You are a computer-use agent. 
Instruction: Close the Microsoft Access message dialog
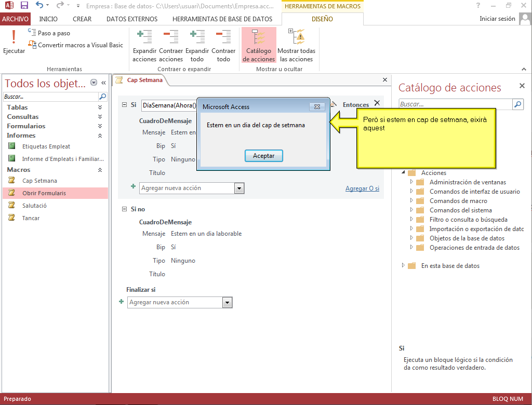click(317, 106)
